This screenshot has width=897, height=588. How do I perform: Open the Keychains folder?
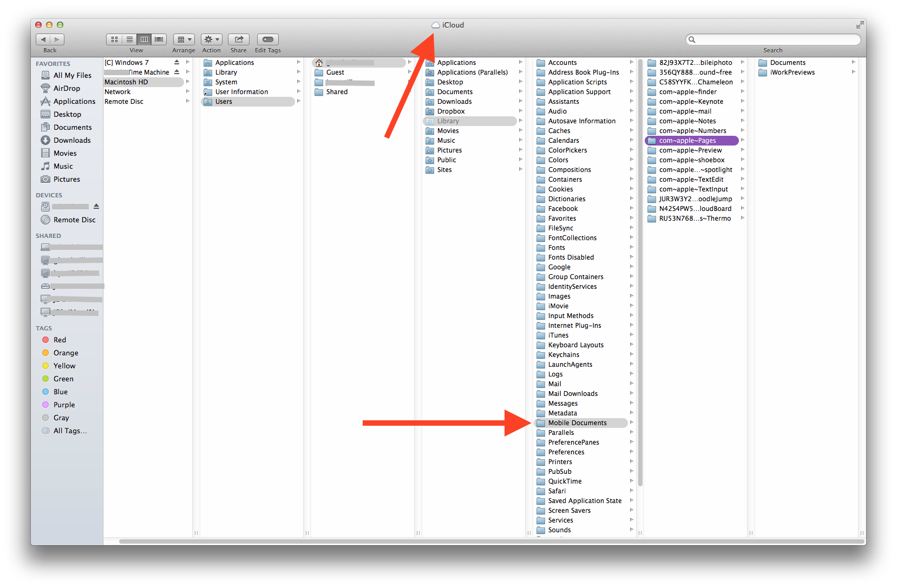(x=564, y=355)
